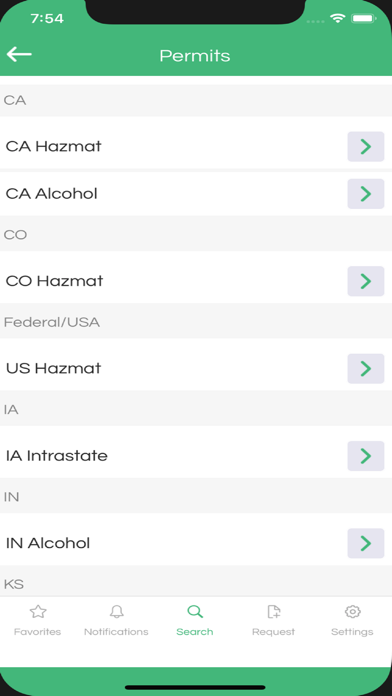Tap the battery status icon
Screen dimensions: 392x696
364,18
